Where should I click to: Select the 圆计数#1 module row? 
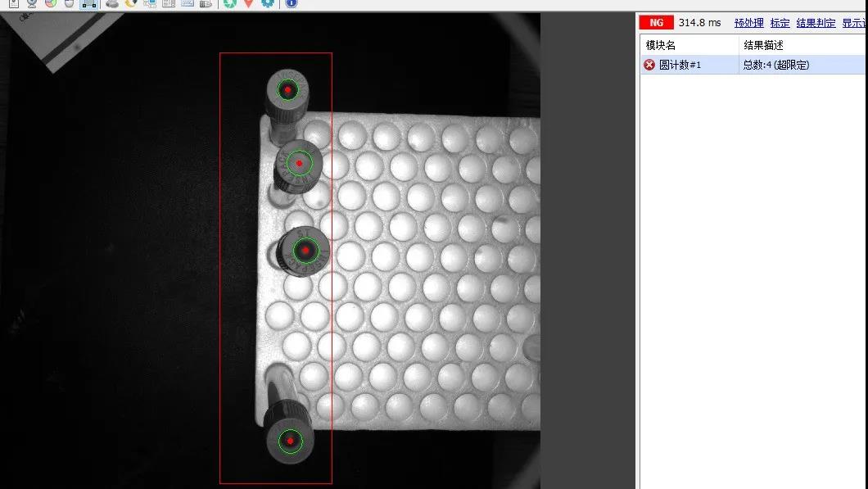[x=753, y=65]
